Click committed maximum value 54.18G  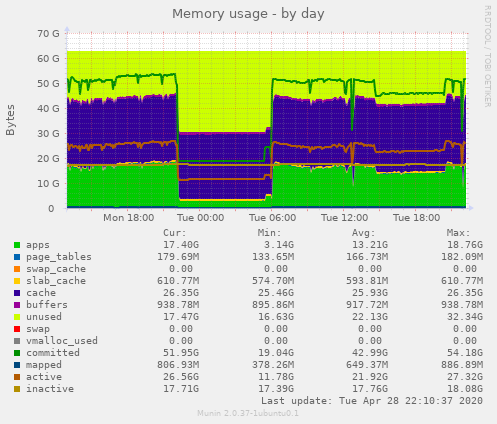(465, 353)
